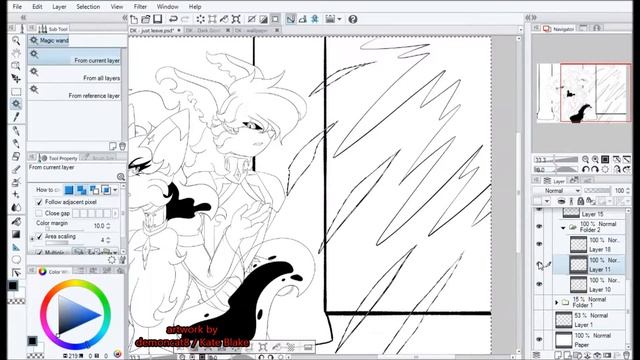Select the Rectangle selection marquee tool
This screenshot has height=360, width=640.
click(x=16, y=91)
